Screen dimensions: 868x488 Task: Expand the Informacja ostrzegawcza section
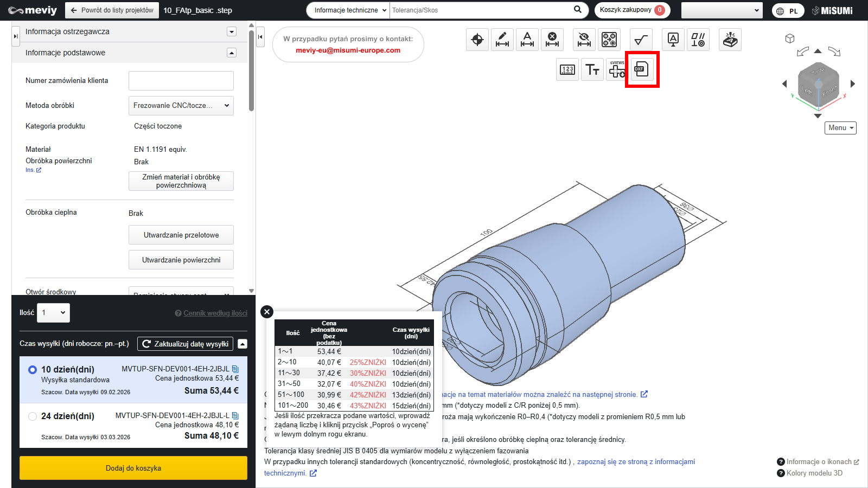232,31
